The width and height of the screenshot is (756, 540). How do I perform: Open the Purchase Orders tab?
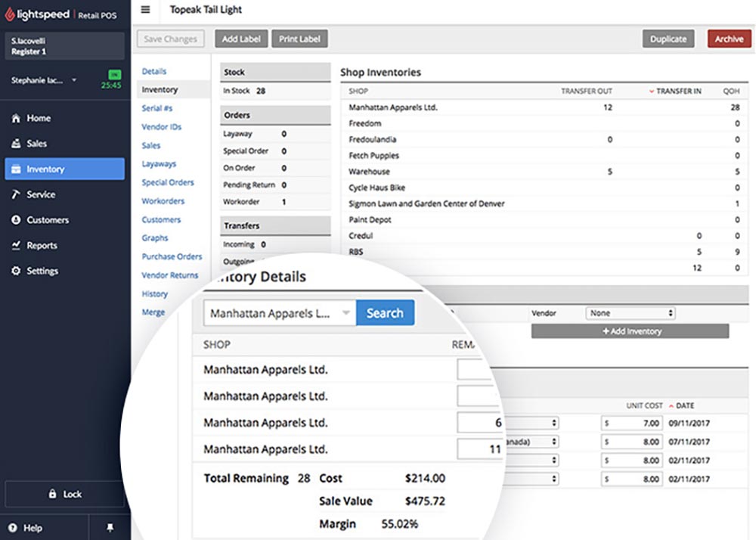[x=172, y=256]
